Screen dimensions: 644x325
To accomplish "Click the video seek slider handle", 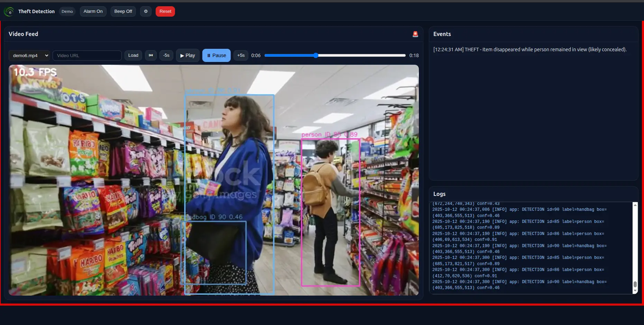I will (316, 55).
